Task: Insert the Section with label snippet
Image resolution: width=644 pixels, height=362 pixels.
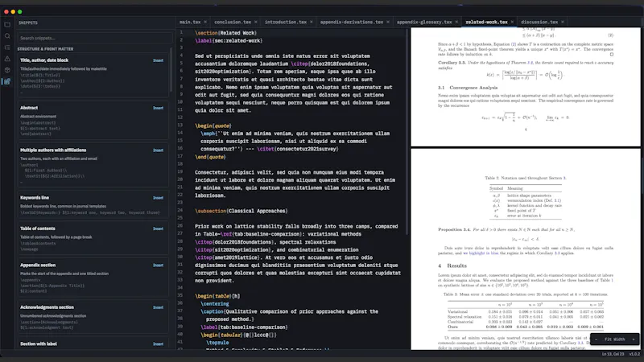Action: (x=158, y=344)
